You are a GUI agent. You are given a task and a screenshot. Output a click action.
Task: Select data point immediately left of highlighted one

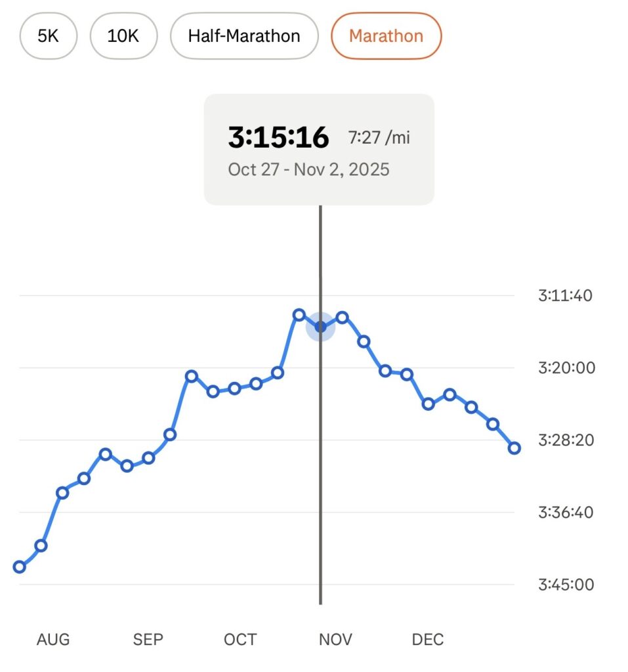(x=299, y=315)
